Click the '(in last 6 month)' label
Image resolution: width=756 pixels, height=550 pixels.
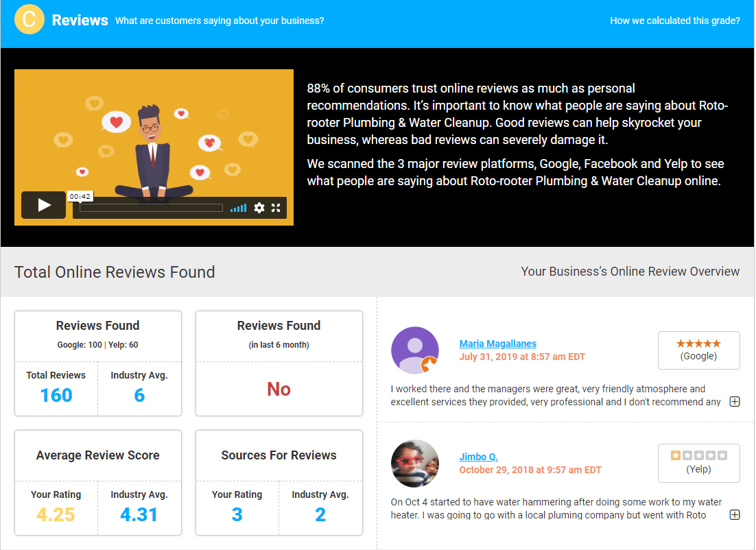(279, 345)
